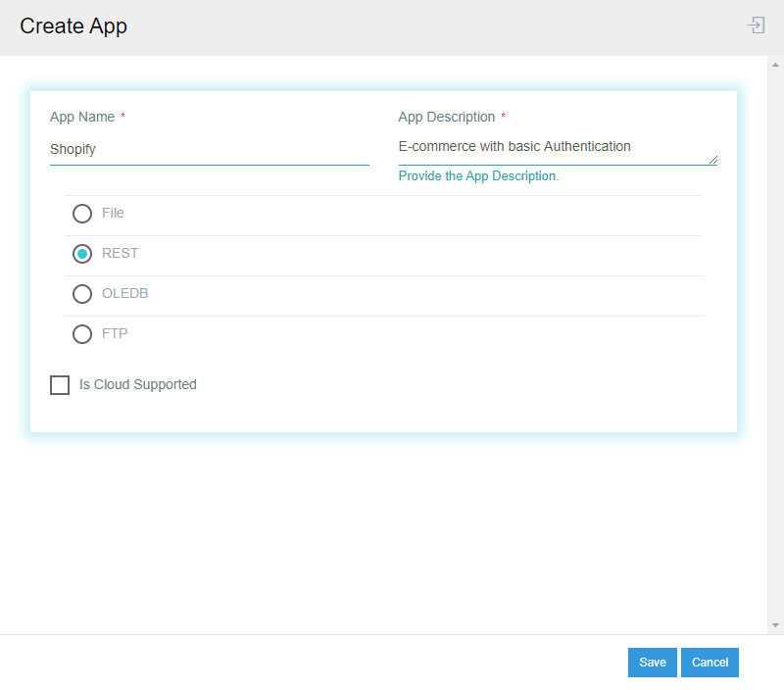The height and width of the screenshot is (690, 784).
Task: Click the Provide the App Description hint link
Action: [478, 175]
